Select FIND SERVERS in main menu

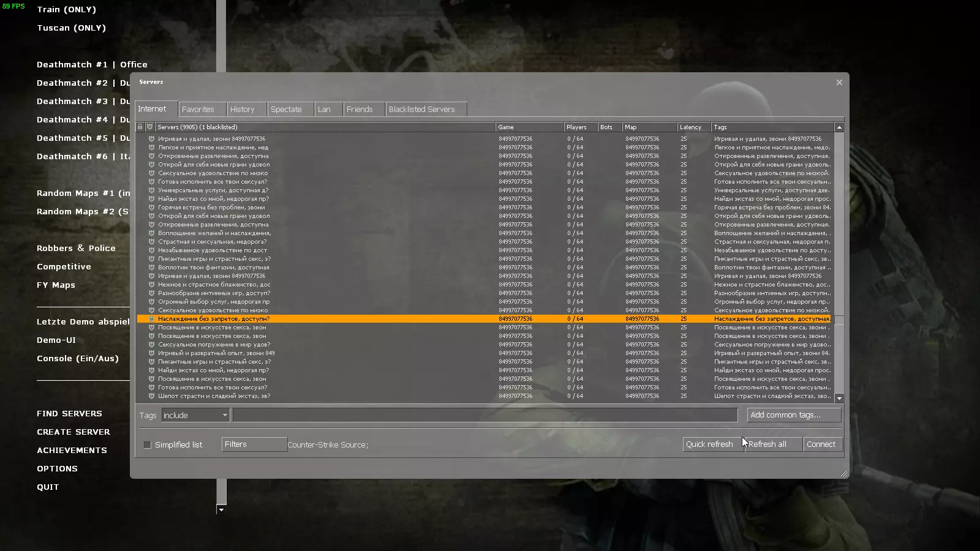point(69,414)
